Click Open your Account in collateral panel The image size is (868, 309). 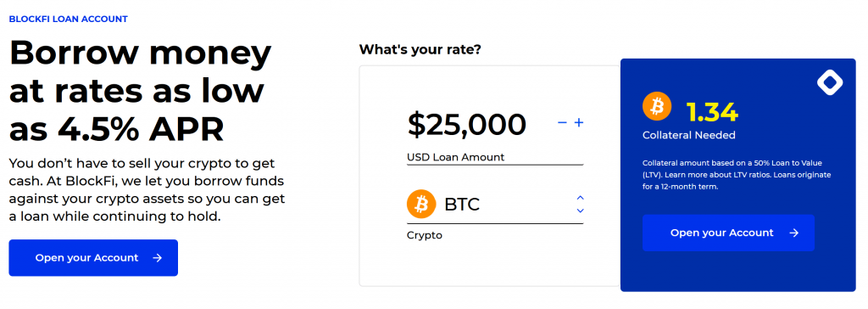728,233
